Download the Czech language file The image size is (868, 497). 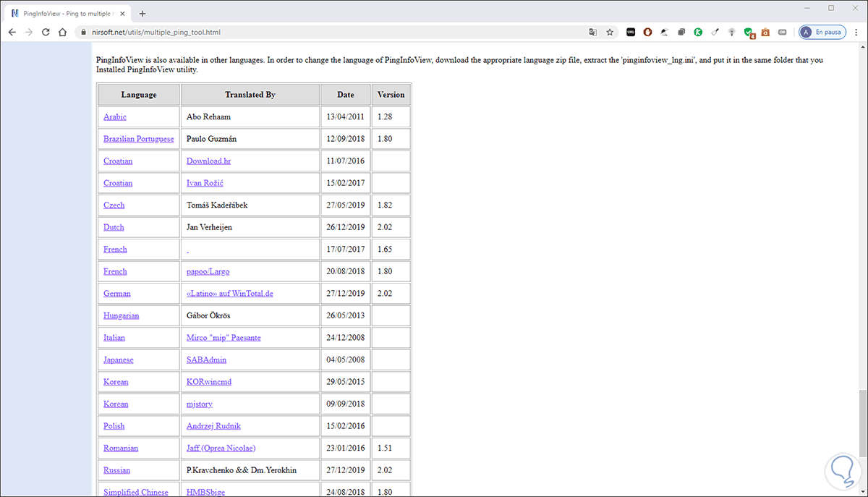point(114,205)
